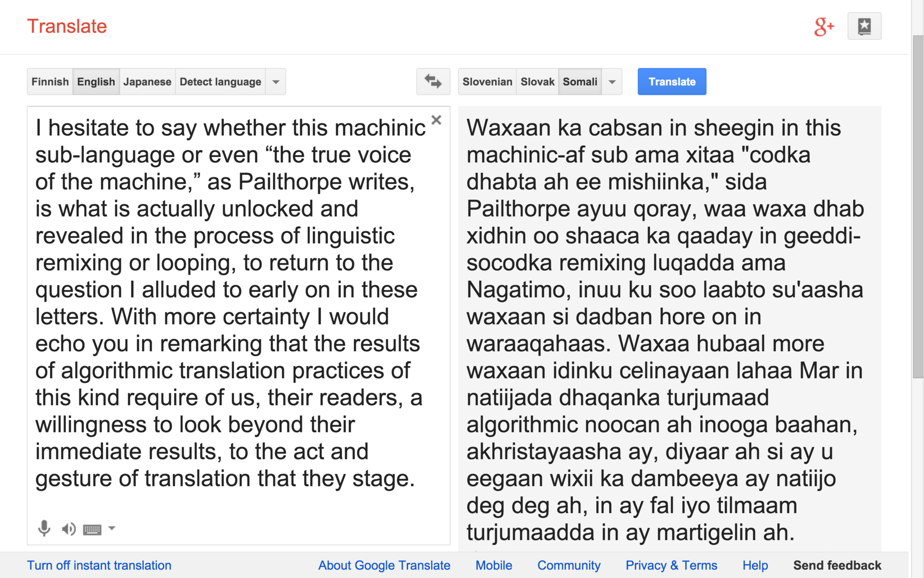Click the virtual keyboard icon
Viewport: 924px width, 578px height.
click(92, 530)
